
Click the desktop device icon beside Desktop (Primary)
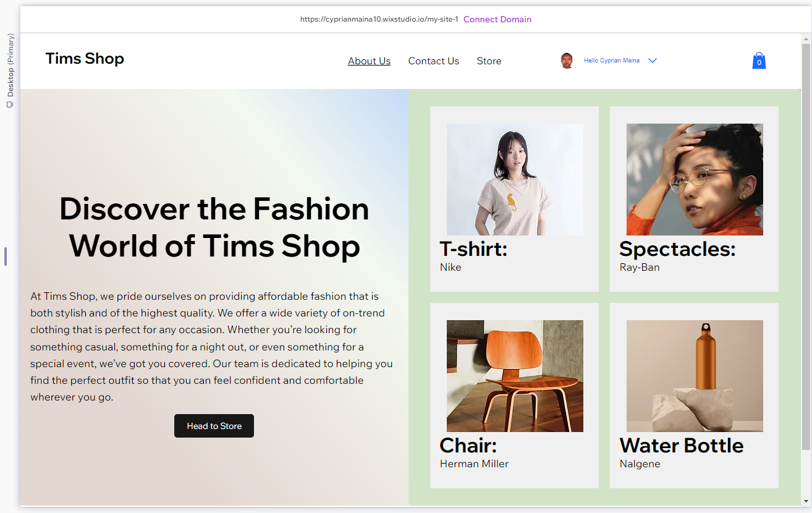10,104
